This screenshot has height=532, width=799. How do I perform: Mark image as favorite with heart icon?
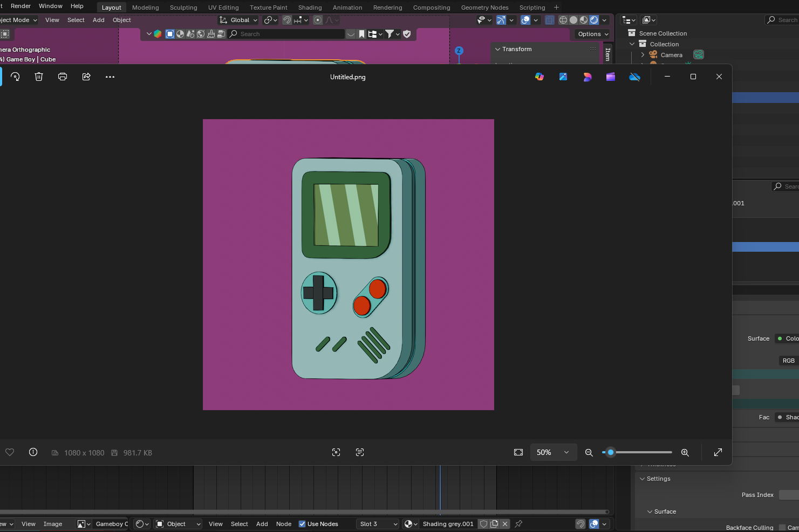(10, 452)
